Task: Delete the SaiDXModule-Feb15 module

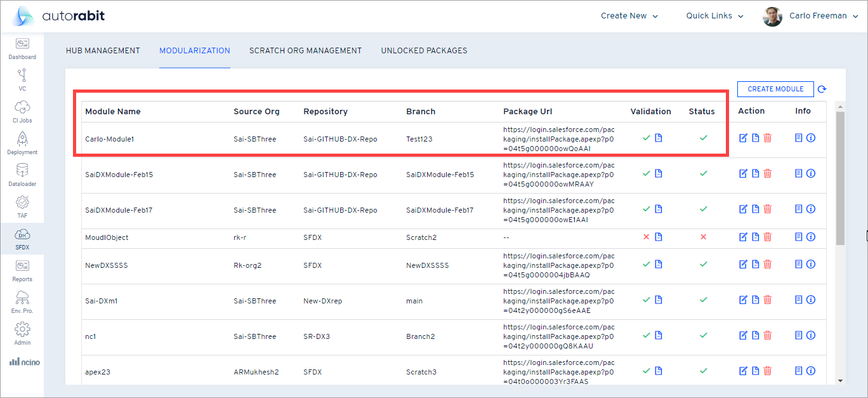Action: (x=768, y=173)
